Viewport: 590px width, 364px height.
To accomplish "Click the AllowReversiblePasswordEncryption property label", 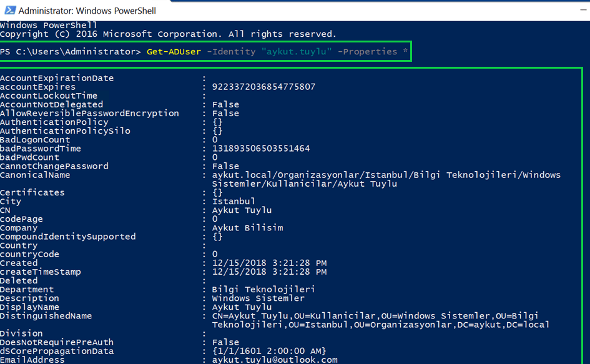I will (89, 113).
